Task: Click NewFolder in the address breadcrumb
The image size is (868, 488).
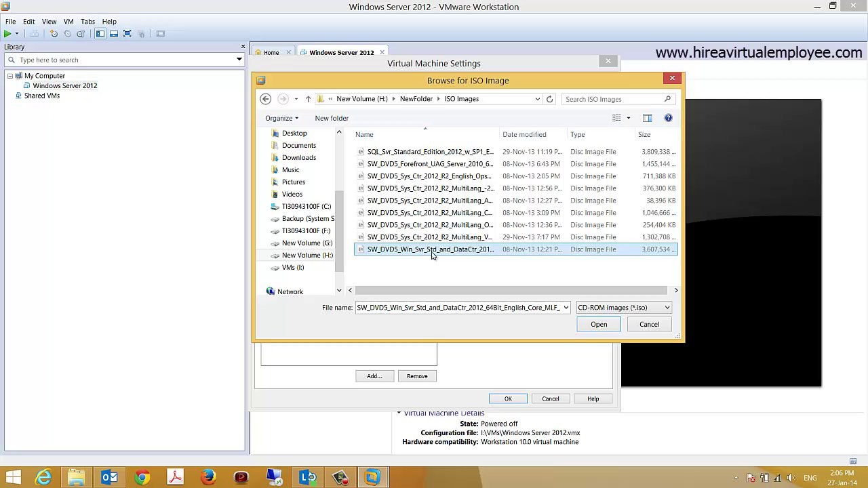Action: click(416, 99)
